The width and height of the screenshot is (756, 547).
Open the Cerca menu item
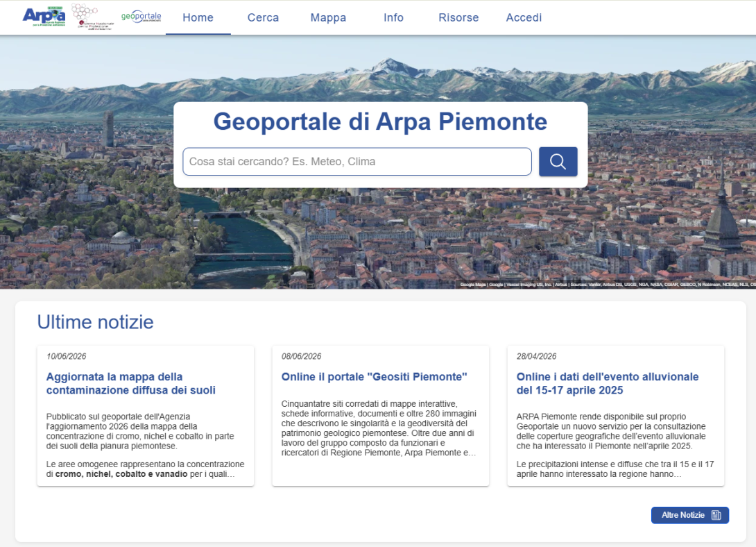click(264, 18)
